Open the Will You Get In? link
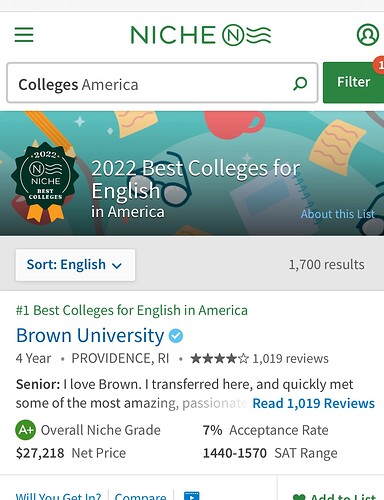The height and width of the screenshot is (500, 384). (58, 497)
